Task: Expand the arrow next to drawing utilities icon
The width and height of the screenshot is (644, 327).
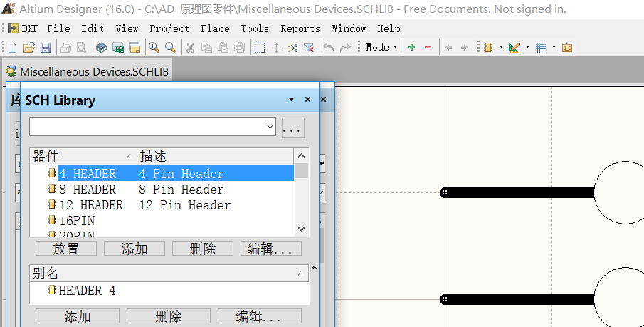Action: [527, 47]
